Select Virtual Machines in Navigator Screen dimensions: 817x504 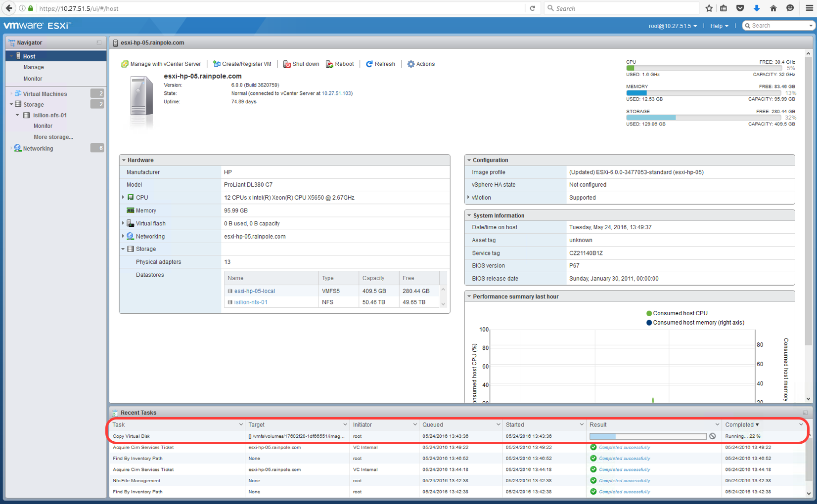(45, 94)
